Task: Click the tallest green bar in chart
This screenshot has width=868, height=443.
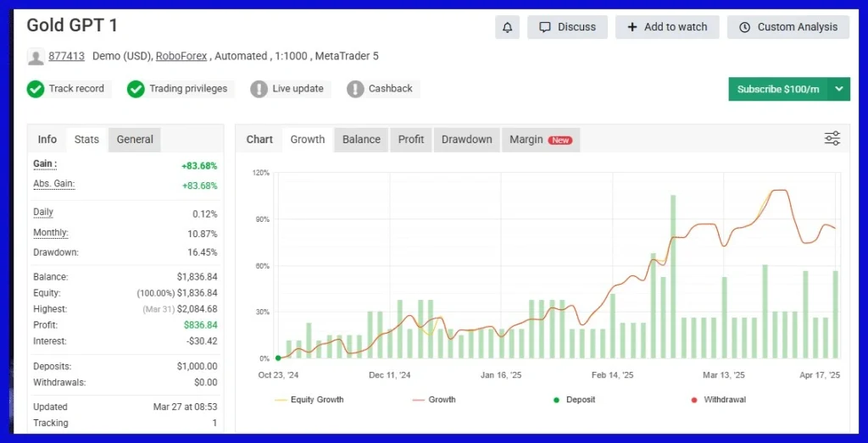Action: [x=673, y=276]
